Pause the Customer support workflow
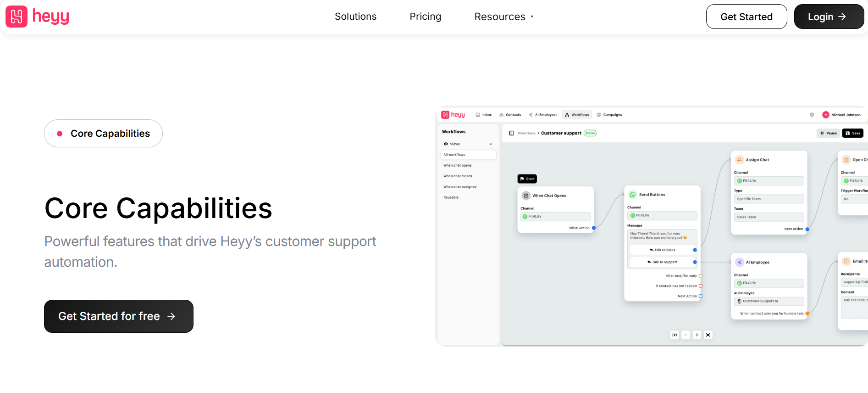This screenshot has height=393, width=868. pos(828,133)
